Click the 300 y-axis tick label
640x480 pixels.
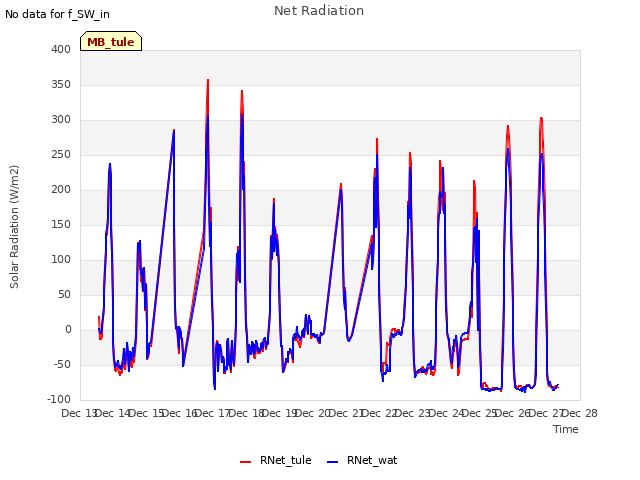point(61,120)
